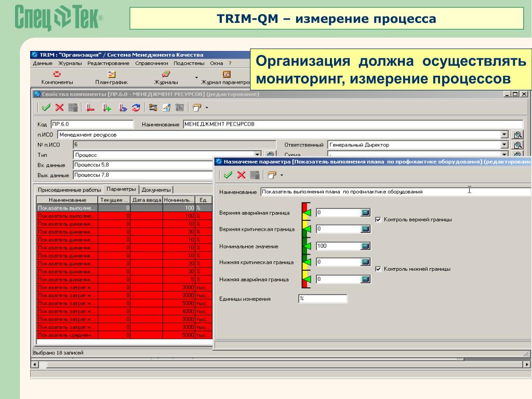Click the Вх. данные field Процессы 5,8
The height and width of the screenshot is (399, 532).
tap(143, 165)
